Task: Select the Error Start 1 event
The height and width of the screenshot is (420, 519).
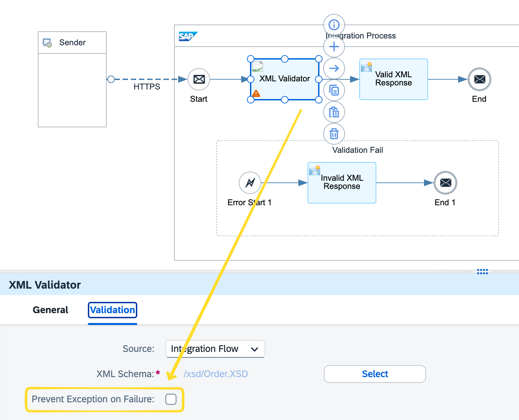Action: tap(250, 183)
